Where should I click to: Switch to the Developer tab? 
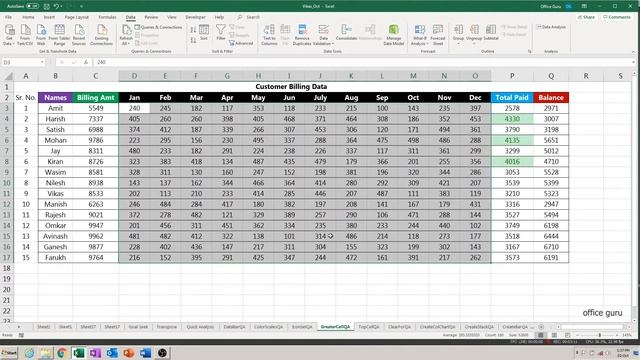195,17
